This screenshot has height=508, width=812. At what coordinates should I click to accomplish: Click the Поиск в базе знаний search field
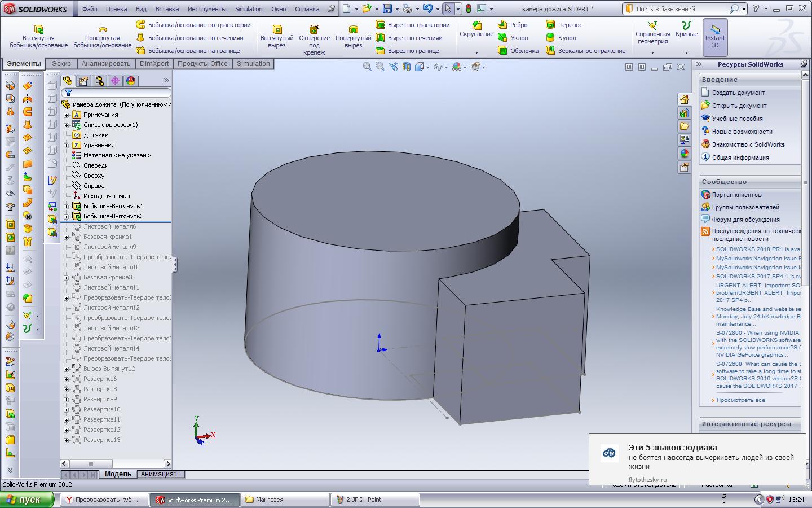coord(682,9)
